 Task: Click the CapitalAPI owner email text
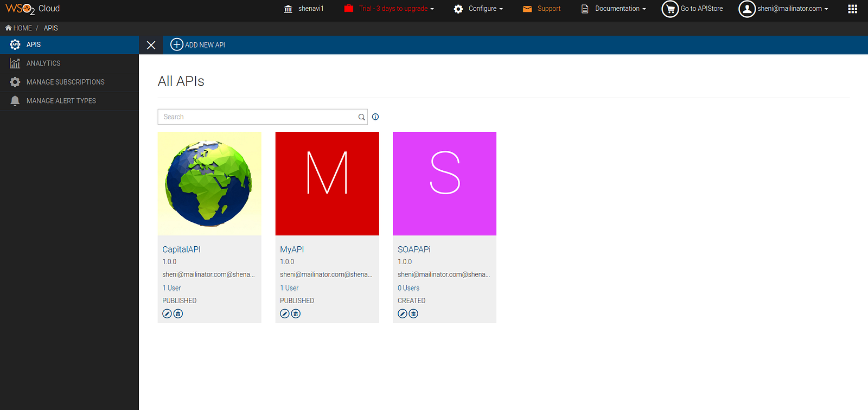point(208,274)
